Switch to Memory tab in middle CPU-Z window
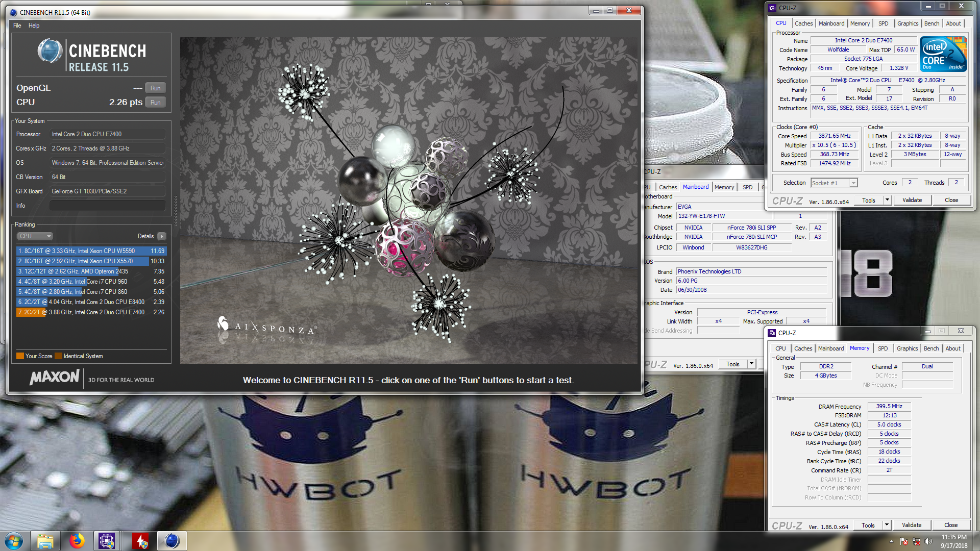This screenshot has width=980, height=551. pos(724,187)
